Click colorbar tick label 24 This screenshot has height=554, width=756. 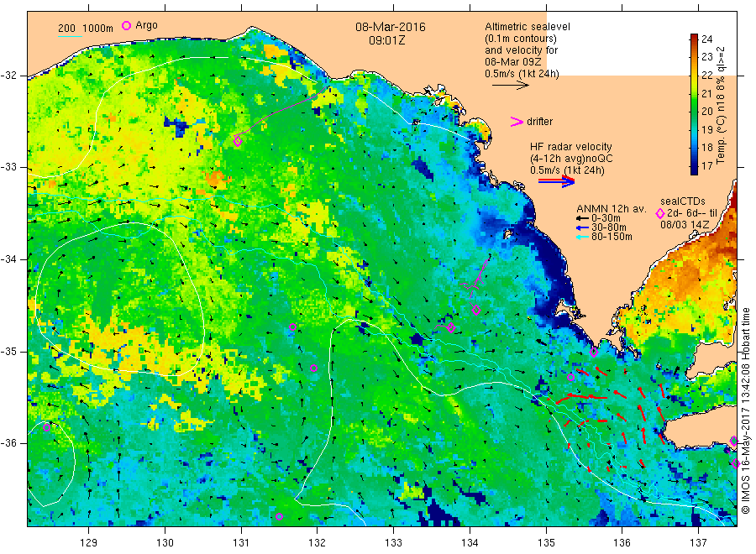tap(706, 39)
